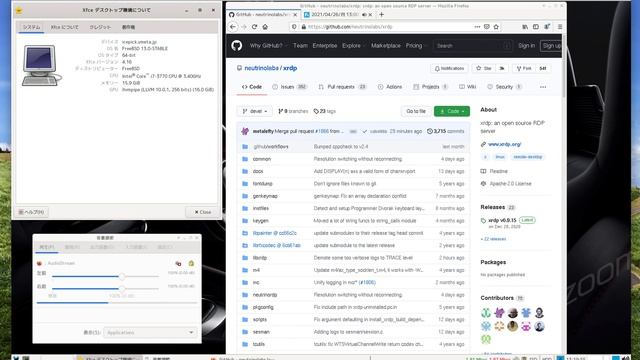
Task: Bookmark this page with star icon
Action: [496, 27]
